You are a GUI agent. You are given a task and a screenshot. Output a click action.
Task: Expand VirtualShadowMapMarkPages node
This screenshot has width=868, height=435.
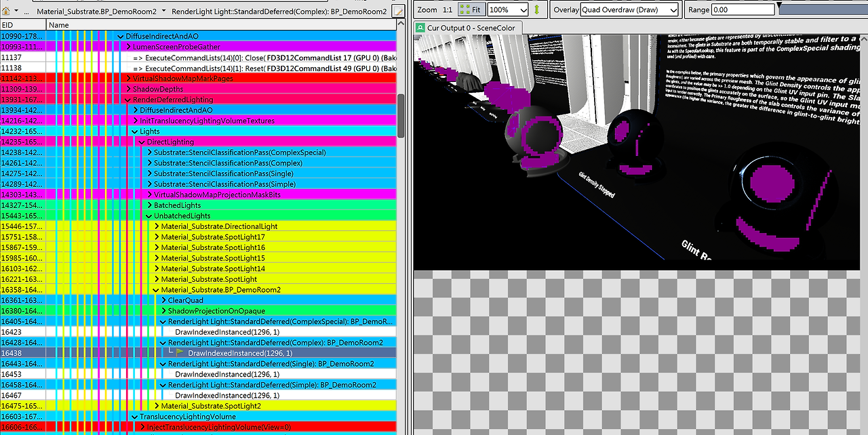coord(128,79)
